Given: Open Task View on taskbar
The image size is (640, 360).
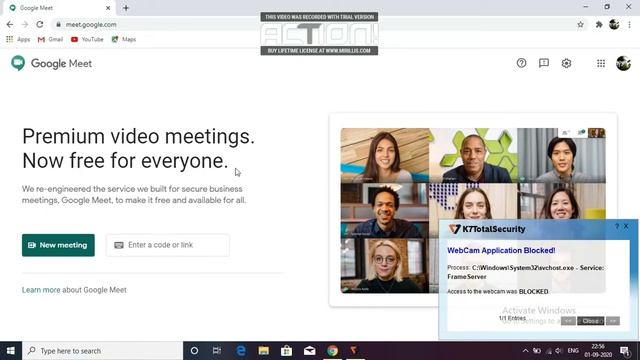Looking at the screenshot, I should (x=217, y=351).
